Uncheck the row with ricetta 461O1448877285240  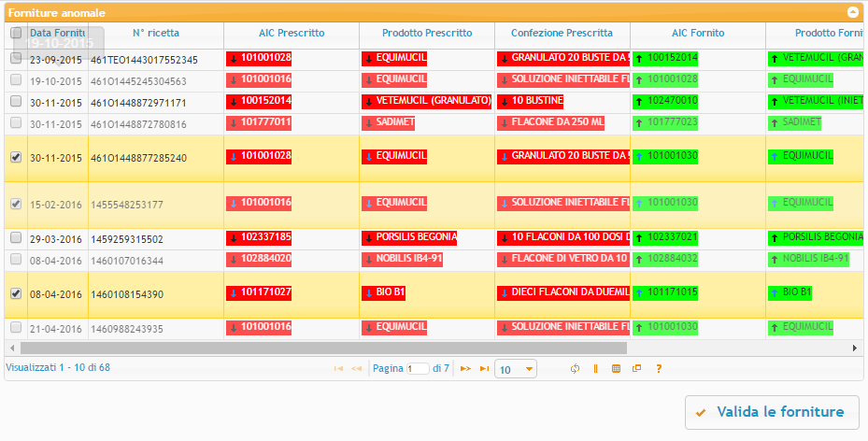[16, 157]
